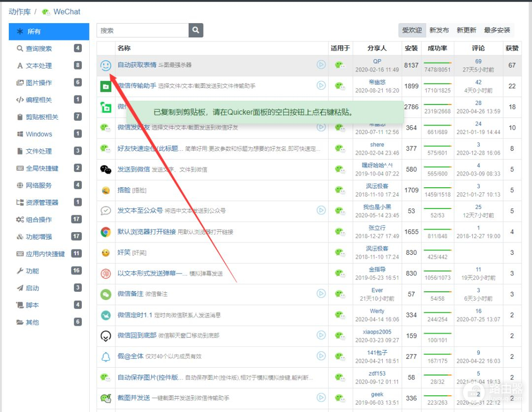Viewport: 532px width, 412px height.
Task: Open the 剪贴板相关 category
Action: click(42, 117)
